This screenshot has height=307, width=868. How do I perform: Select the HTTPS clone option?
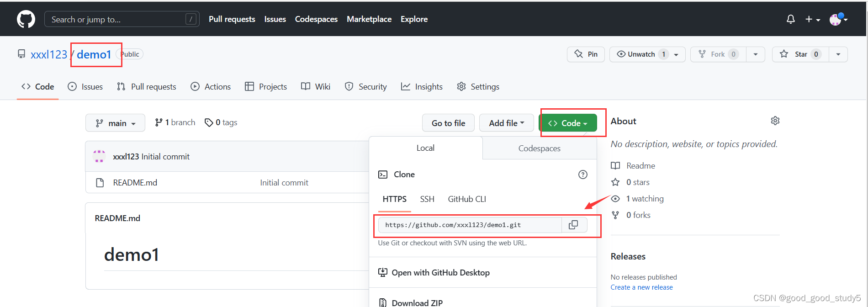click(x=395, y=199)
